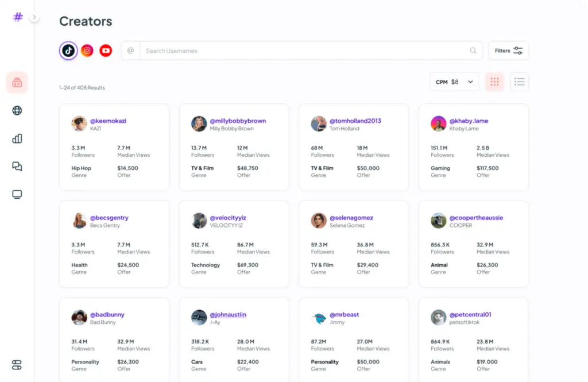Click the coopertheaussie avatar thumbnail
The image size is (588, 382).
pos(438,220)
